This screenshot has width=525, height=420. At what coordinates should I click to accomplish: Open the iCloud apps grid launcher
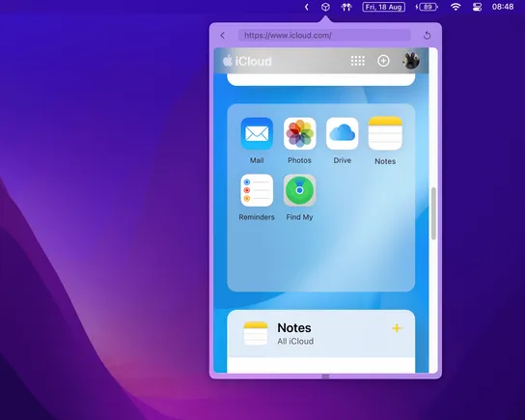click(358, 61)
